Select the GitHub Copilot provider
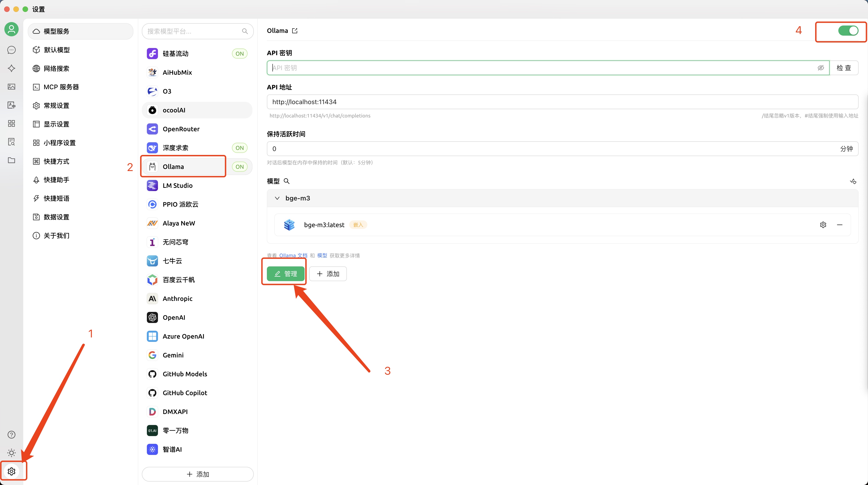 197,393
